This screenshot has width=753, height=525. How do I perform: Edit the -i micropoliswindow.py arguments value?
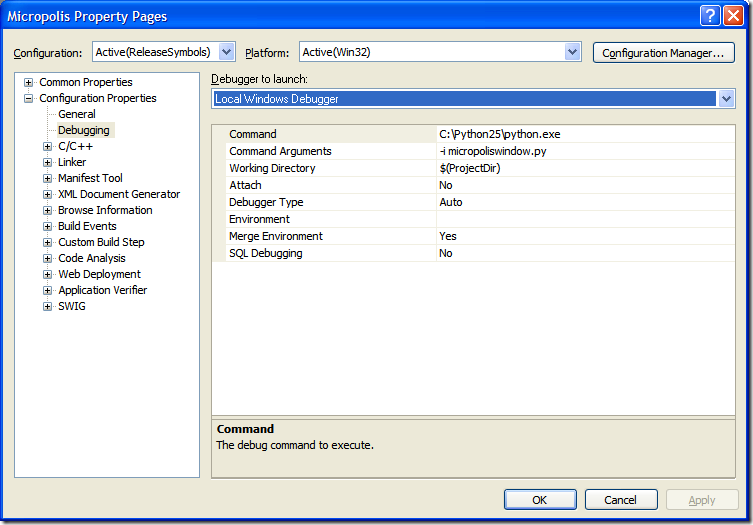click(585, 151)
